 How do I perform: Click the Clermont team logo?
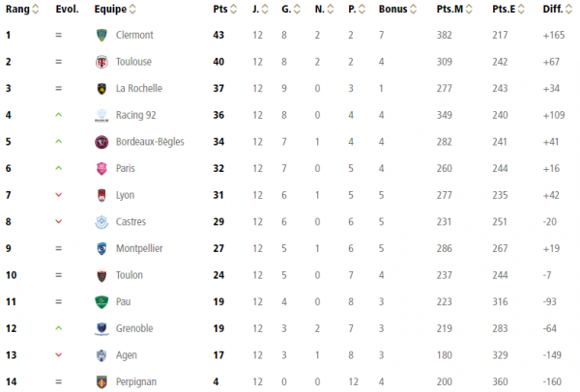pos(101,35)
